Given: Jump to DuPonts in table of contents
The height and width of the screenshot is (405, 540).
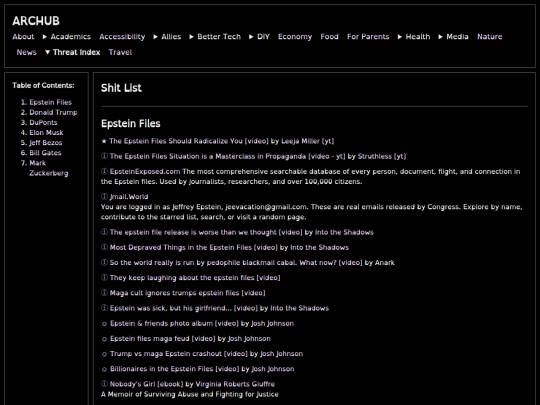Looking at the screenshot, I should (x=43, y=122).
